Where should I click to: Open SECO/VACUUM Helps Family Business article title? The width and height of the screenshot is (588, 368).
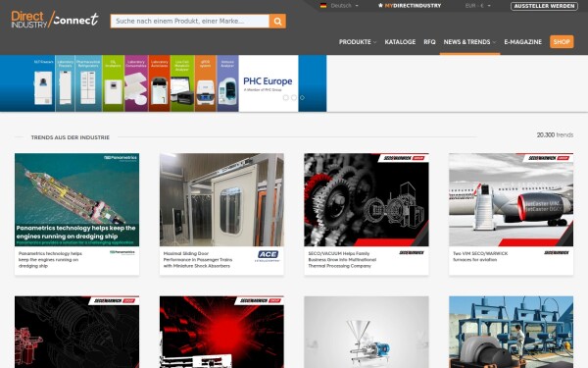coord(342,259)
